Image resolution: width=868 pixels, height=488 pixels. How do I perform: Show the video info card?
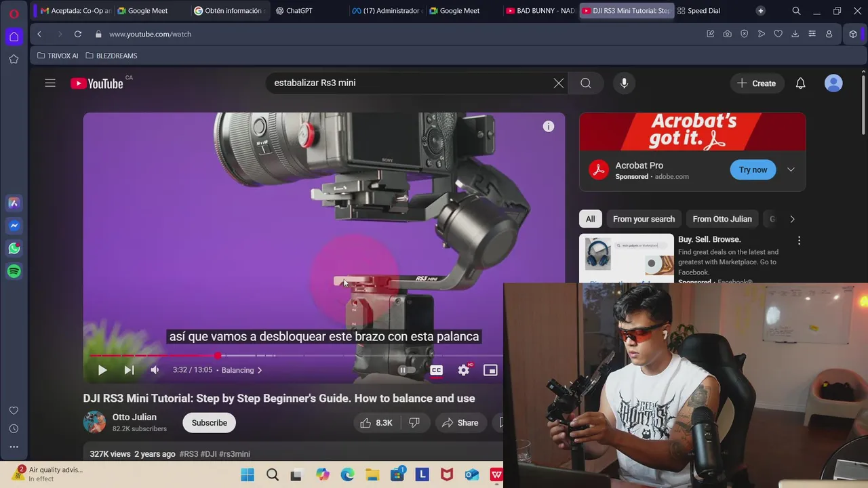(x=549, y=127)
